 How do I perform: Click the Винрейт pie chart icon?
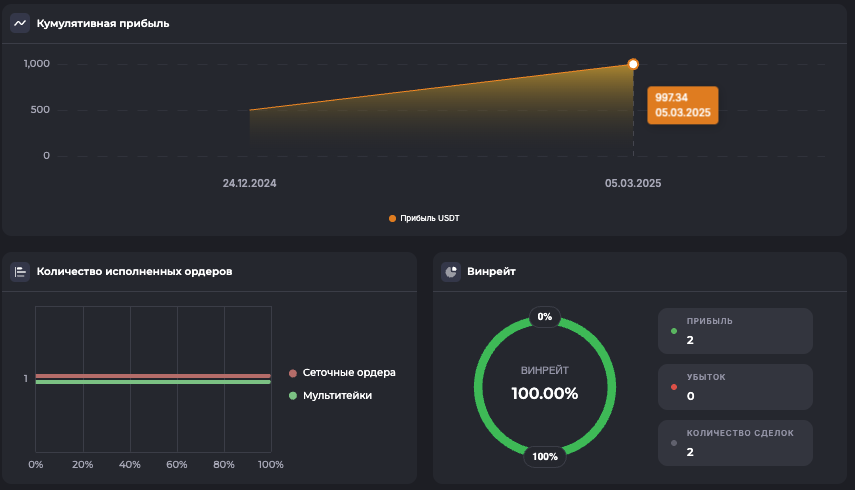[x=451, y=271]
